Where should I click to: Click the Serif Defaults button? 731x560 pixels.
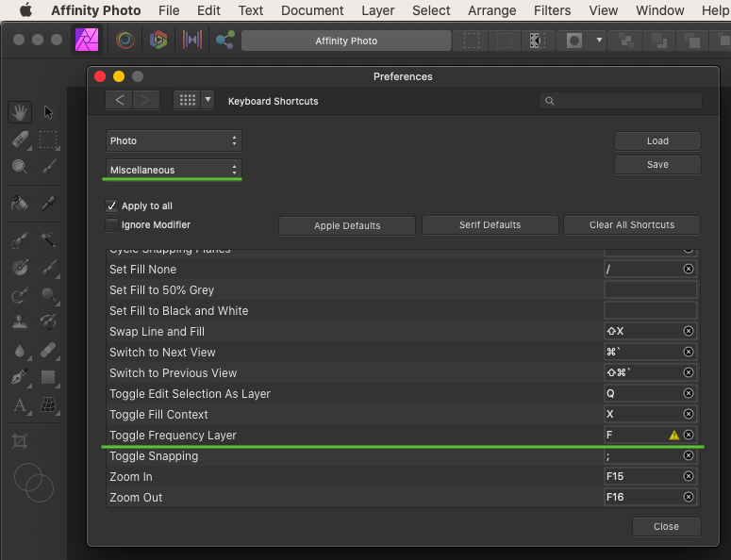(x=490, y=224)
